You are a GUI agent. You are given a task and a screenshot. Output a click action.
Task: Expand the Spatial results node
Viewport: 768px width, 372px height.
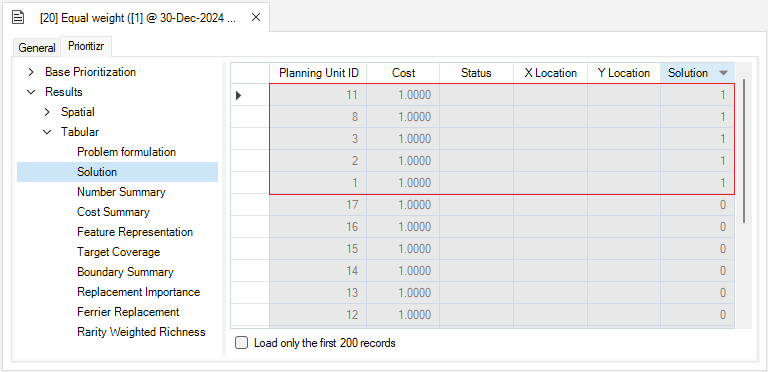pos(47,112)
